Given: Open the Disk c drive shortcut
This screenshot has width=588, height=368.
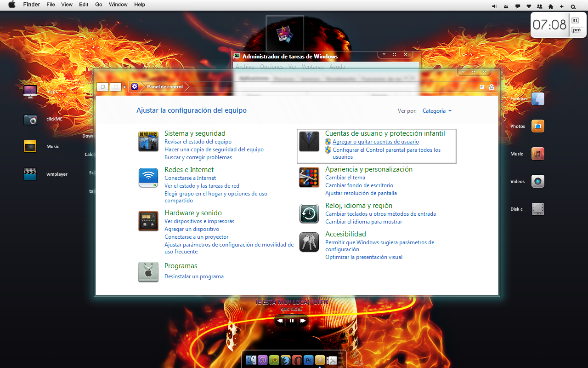Looking at the screenshot, I should 538,209.
